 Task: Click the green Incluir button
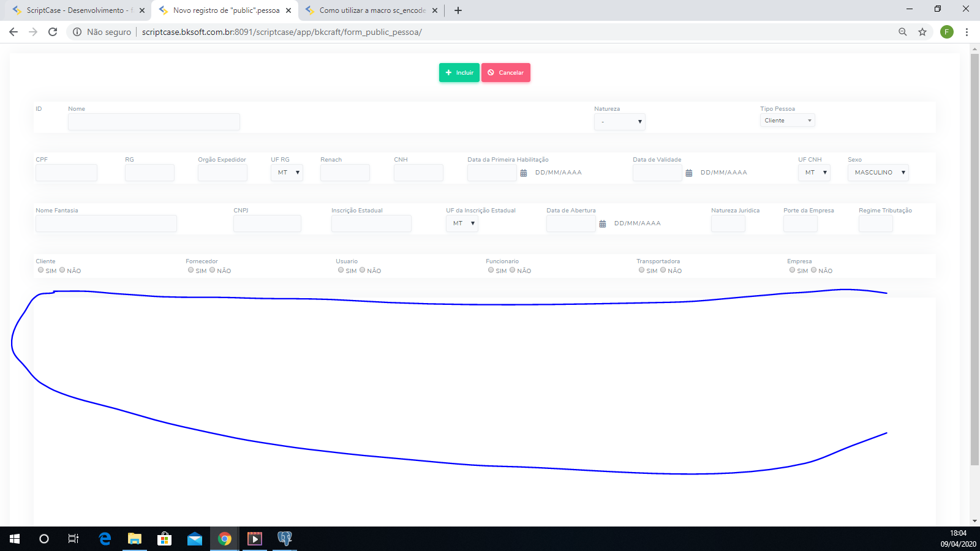click(x=459, y=72)
